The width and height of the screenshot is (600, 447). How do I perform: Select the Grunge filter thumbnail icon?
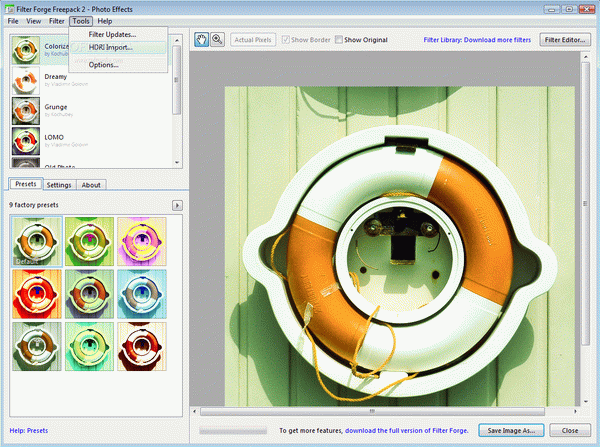coord(26,111)
